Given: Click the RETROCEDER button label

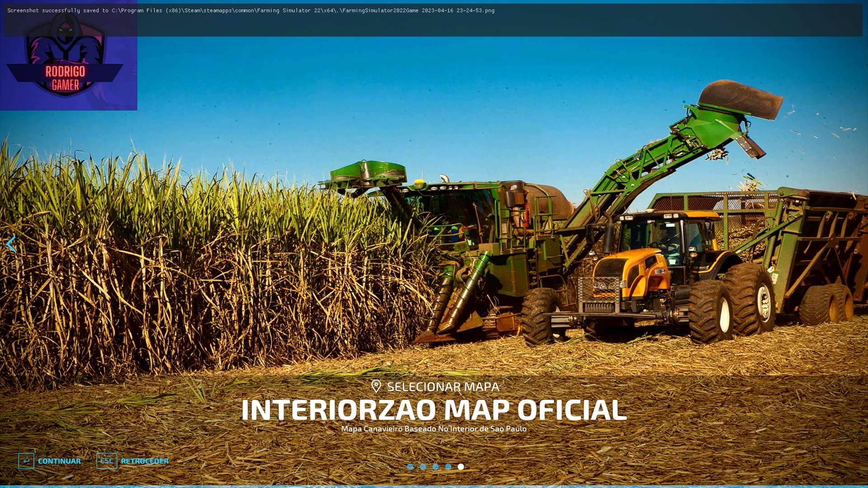Looking at the screenshot, I should tap(144, 461).
